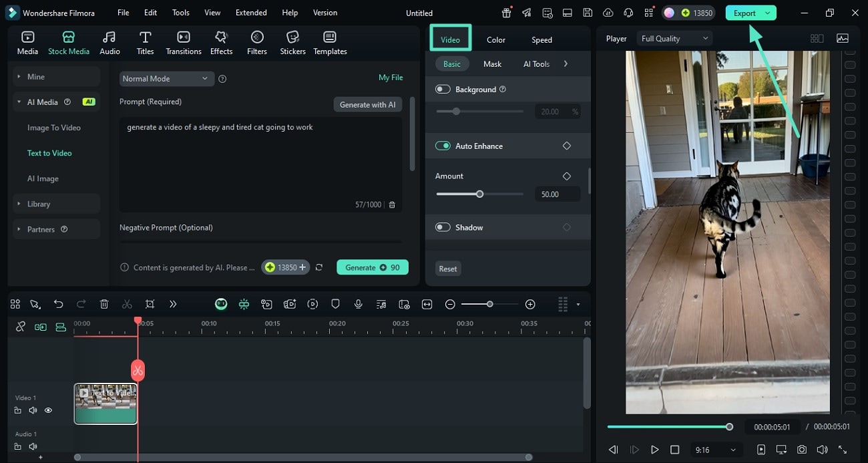
Task: Open the voiceover microphone tool
Action: pyautogui.click(x=359, y=304)
